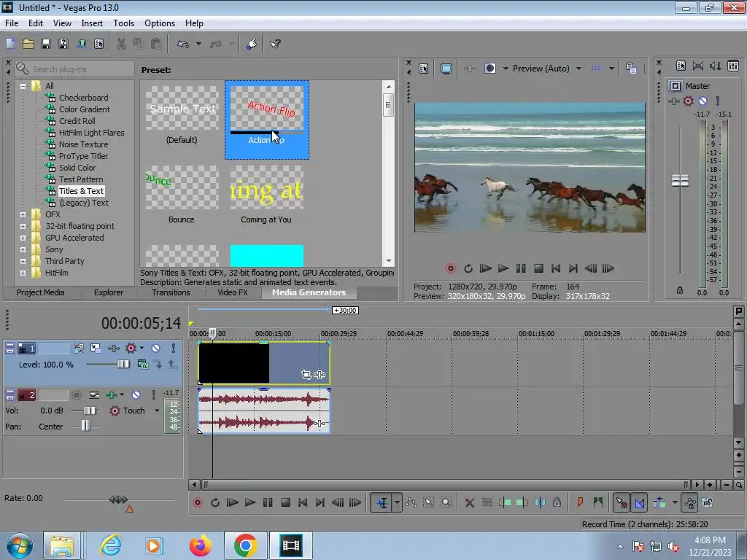Screen dimensions: 747x560
Task: Collapse the All plug-ins folder
Action: (x=23, y=86)
